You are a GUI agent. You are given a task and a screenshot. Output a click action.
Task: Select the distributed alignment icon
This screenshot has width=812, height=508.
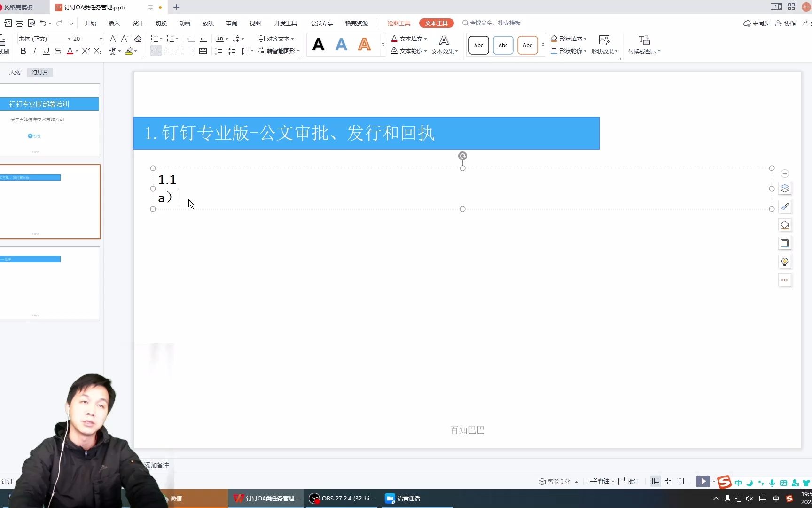[203, 51]
